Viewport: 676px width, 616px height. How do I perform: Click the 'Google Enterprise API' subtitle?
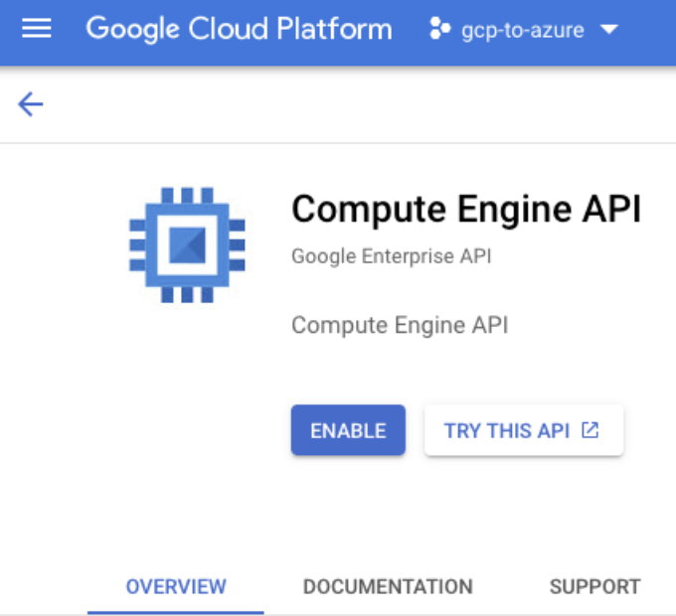click(392, 256)
